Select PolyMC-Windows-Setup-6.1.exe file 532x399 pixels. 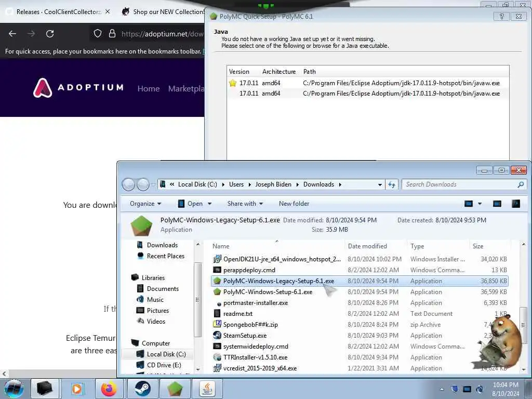click(x=360, y=292)
